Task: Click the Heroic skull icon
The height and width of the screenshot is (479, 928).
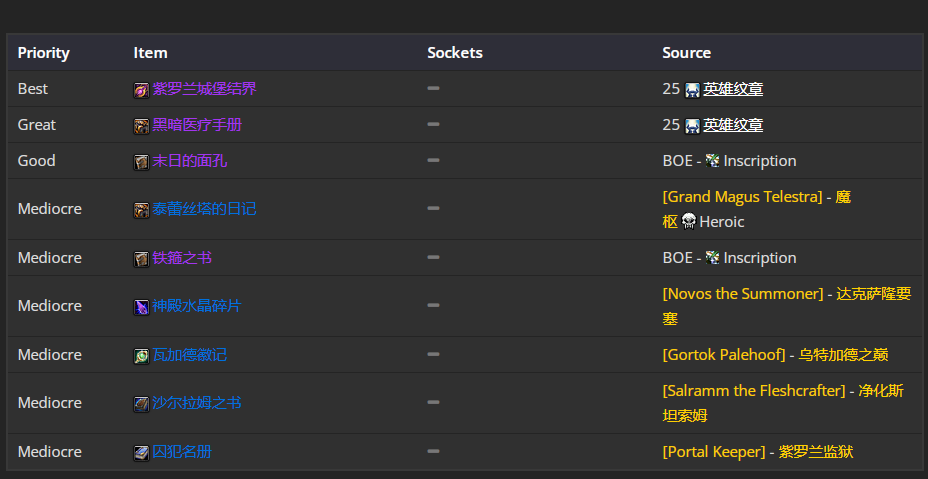Action: [688, 222]
